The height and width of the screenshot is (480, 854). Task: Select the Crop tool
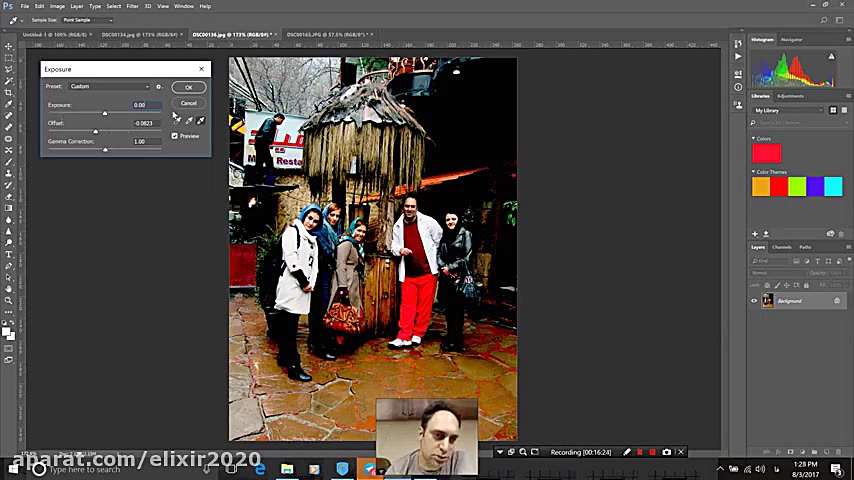[8, 92]
